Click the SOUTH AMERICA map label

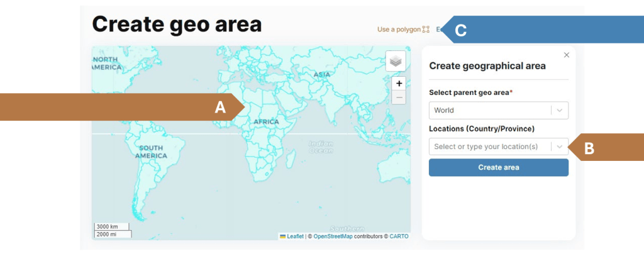tap(151, 152)
